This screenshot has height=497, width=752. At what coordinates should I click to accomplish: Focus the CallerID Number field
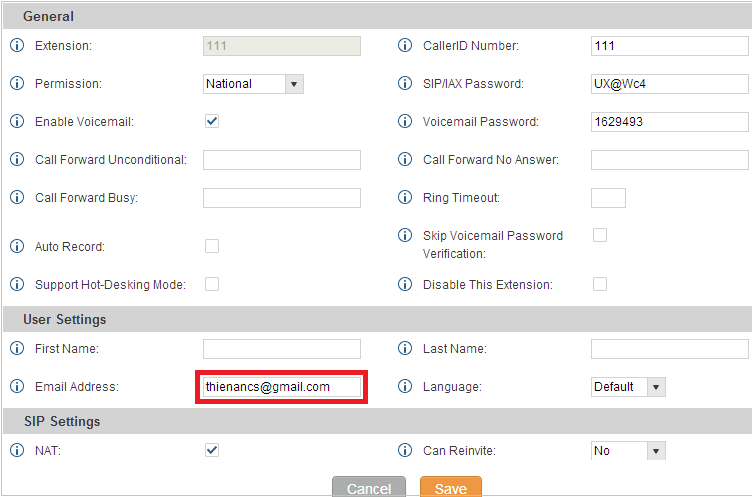pos(670,46)
